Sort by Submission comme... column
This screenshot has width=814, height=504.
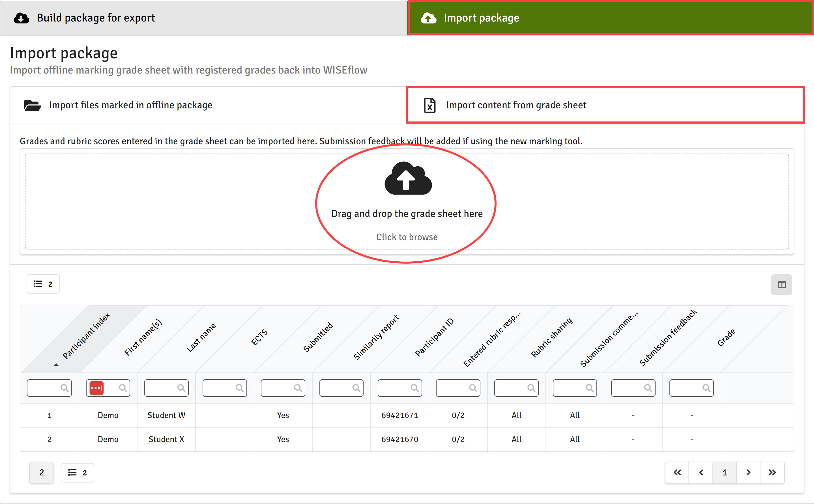click(x=609, y=339)
